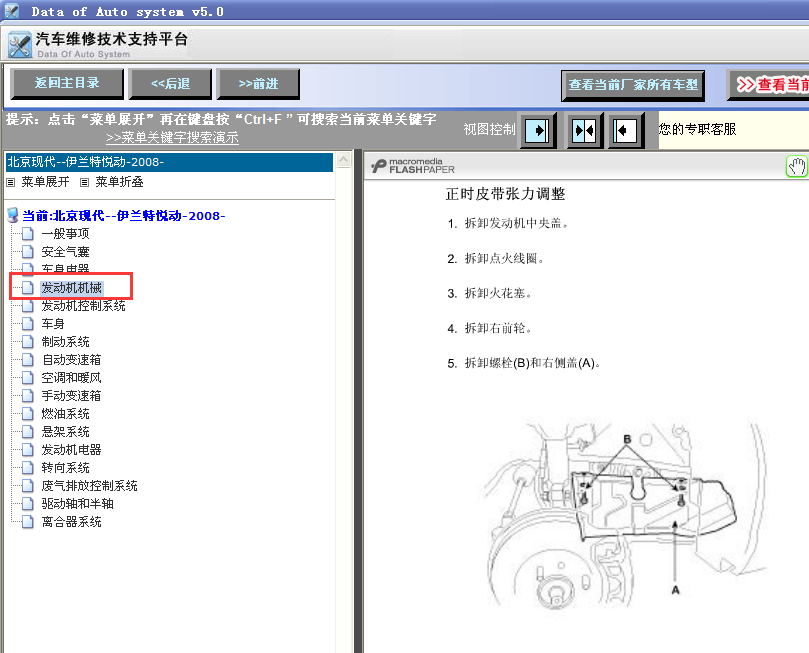809x653 pixels.
Task: Click the heading 正时皮带张力调整
Action: click(506, 194)
